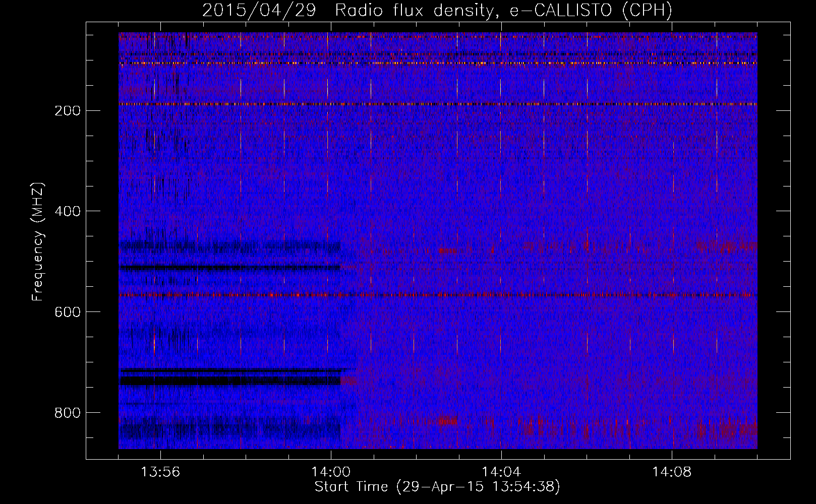Click the 14:04 time tick label
This screenshot has height=504, width=816.
coord(501,472)
